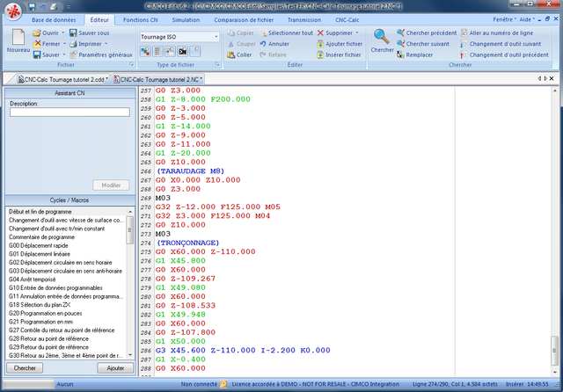Switch to CNC-Calc ribbon tab

pos(347,20)
